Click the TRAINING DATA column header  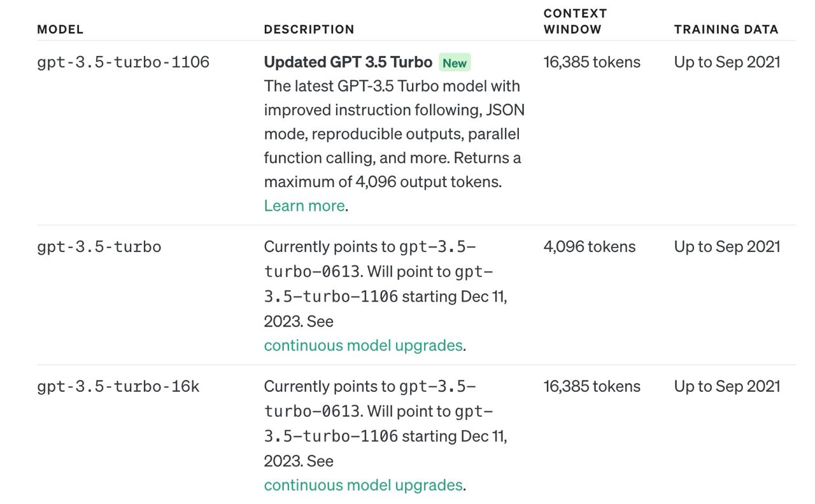click(x=726, y=29)
